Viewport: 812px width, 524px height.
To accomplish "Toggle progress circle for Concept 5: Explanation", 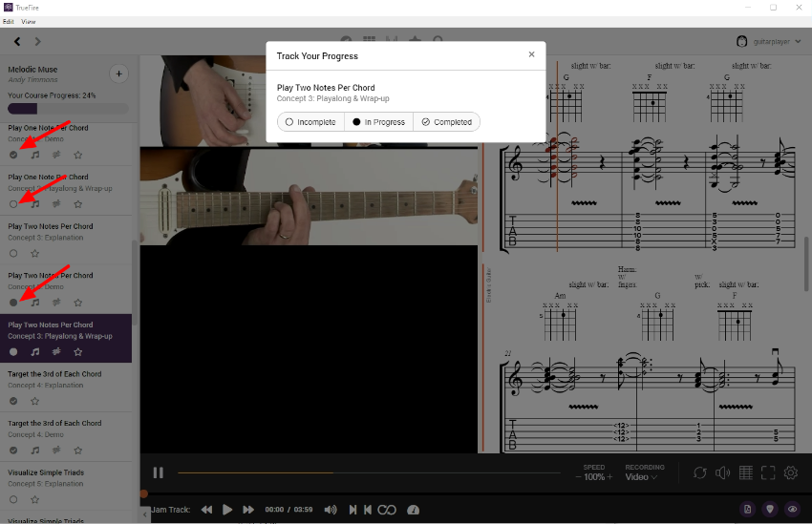I will pyautogui.click(x=13, y=500).
